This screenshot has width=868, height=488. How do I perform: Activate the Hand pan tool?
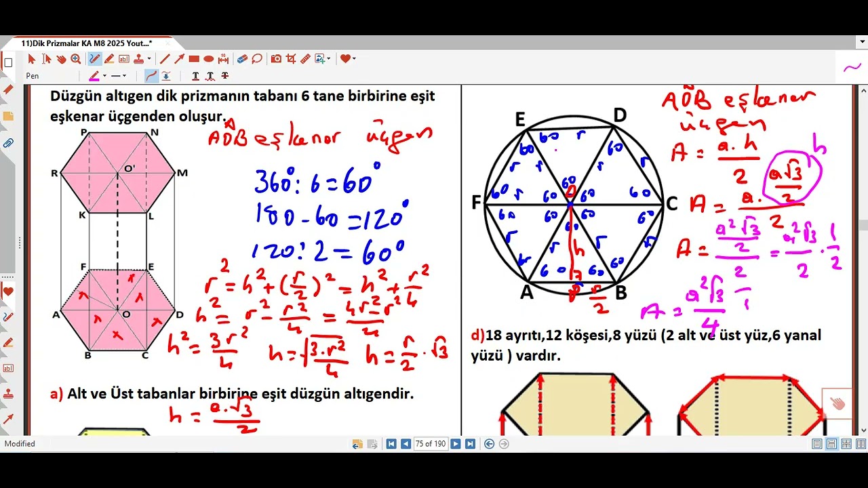click(61, 59)
